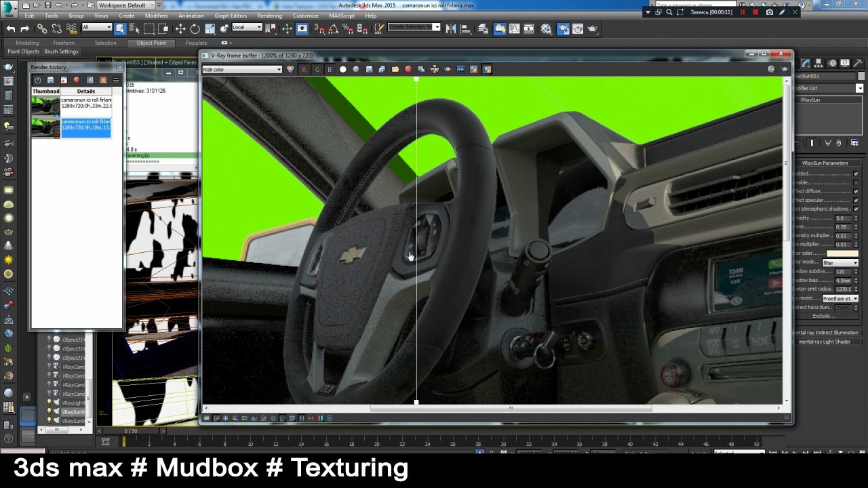Click the Exclude... button
This screenshot has height=488, width=868.
pos(823,316)
